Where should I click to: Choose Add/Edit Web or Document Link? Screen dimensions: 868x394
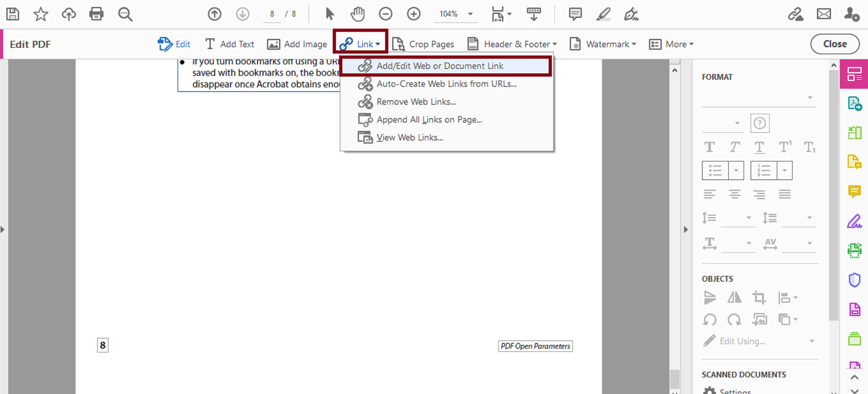440,66
